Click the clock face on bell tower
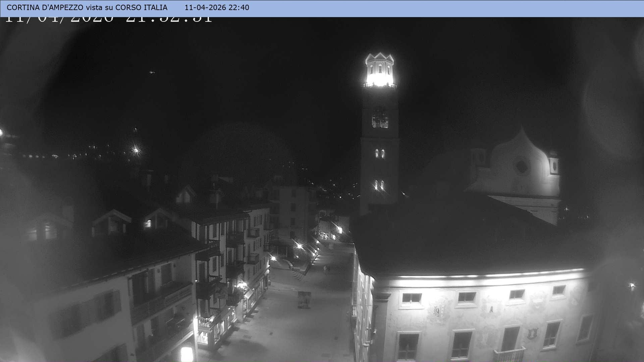The width and height of the screenshot is (644, 362). click(x=380, y=120)
